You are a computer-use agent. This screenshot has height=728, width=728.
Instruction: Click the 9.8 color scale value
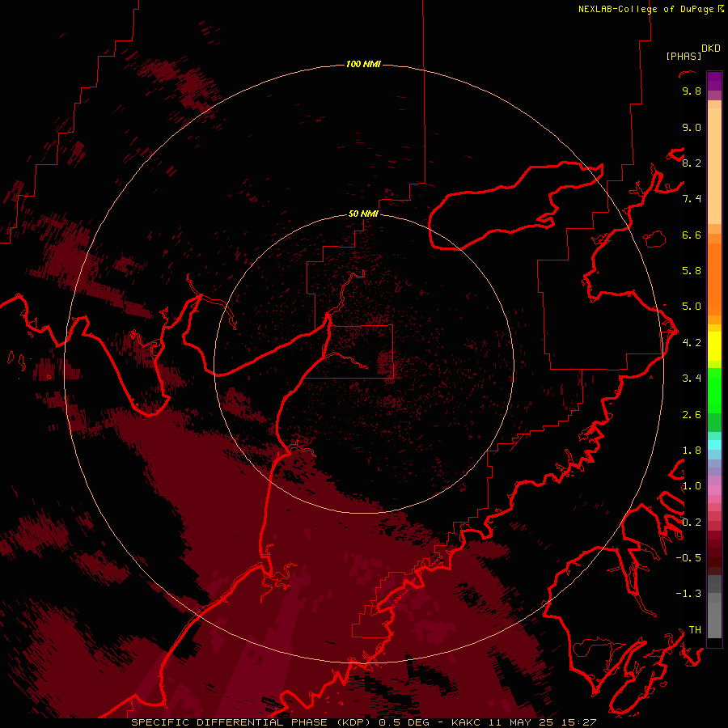692,91
